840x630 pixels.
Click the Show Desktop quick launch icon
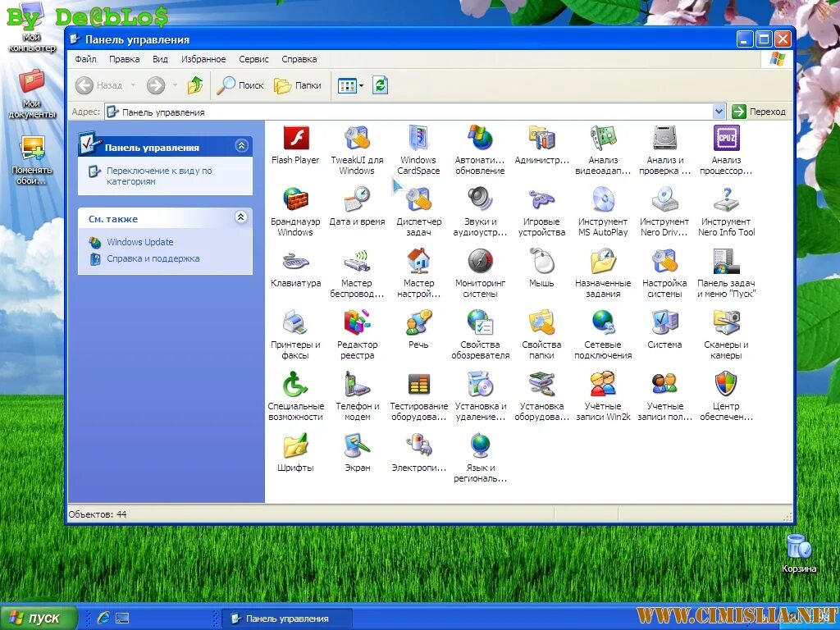pyautogui.click(x=122, y=619)
